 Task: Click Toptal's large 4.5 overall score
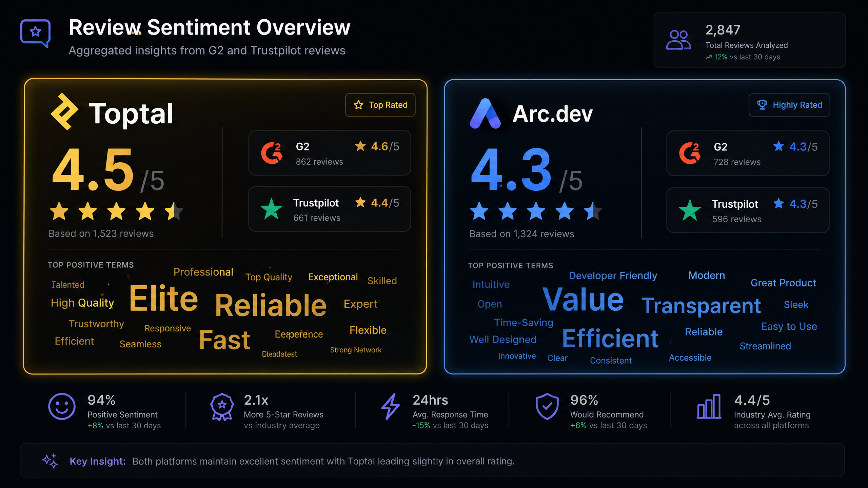pyautogui.click(x=93, y=169)
